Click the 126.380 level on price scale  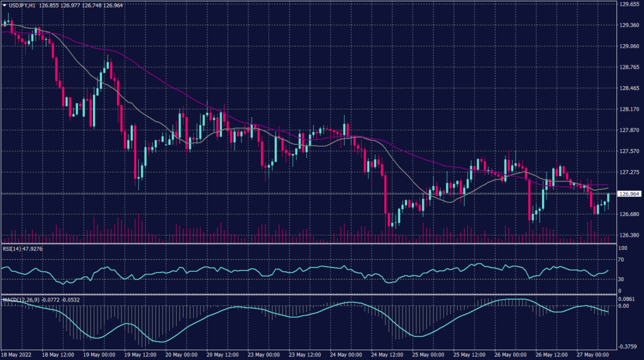click(x=629, y=235)
